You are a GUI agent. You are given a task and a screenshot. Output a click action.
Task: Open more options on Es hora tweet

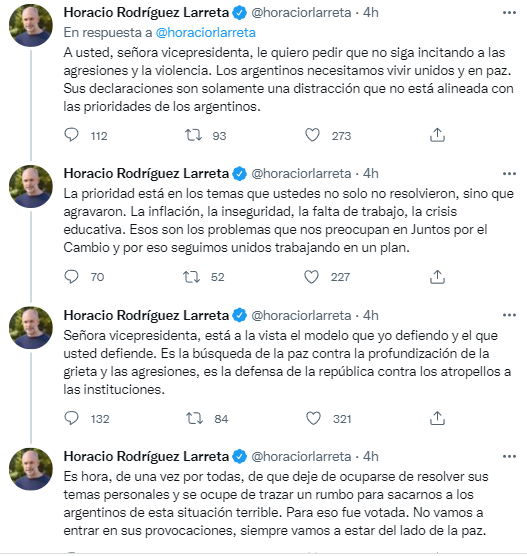click(509, 456)
